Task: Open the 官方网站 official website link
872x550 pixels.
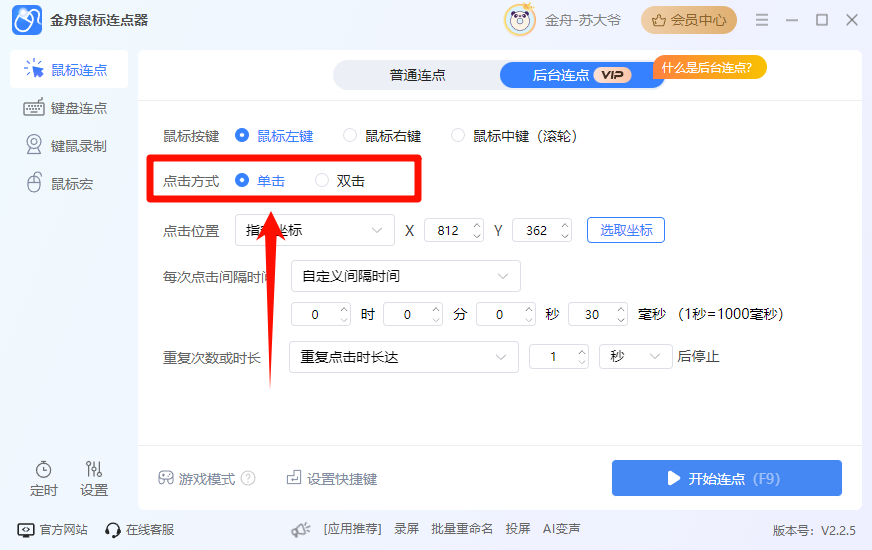Action: click(52, 529)
